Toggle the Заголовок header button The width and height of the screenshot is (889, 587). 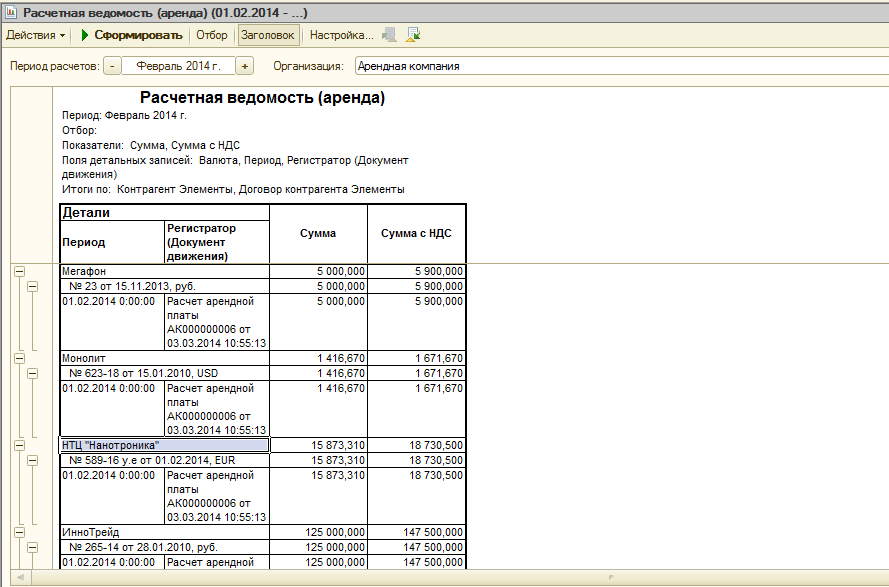point(268,35)
